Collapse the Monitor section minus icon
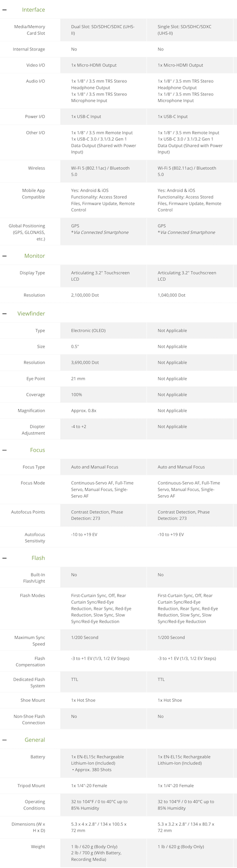The height and width of the screenshot is (868, 237). click(4, 256)
